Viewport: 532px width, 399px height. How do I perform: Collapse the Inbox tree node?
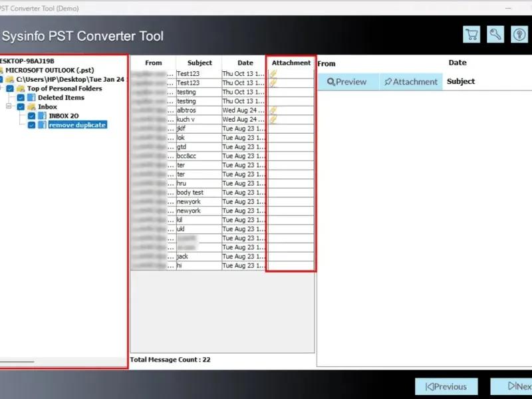pyautogui.click(x=9, y=106)
